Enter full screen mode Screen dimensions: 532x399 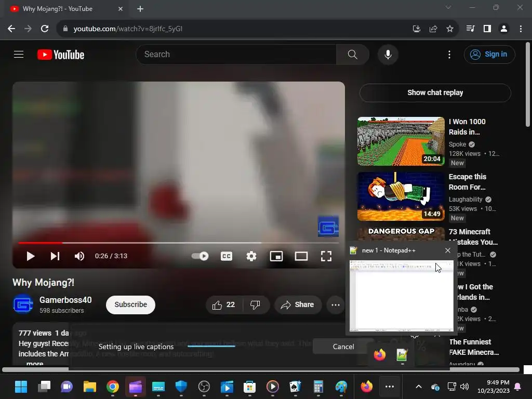[326, 256]
